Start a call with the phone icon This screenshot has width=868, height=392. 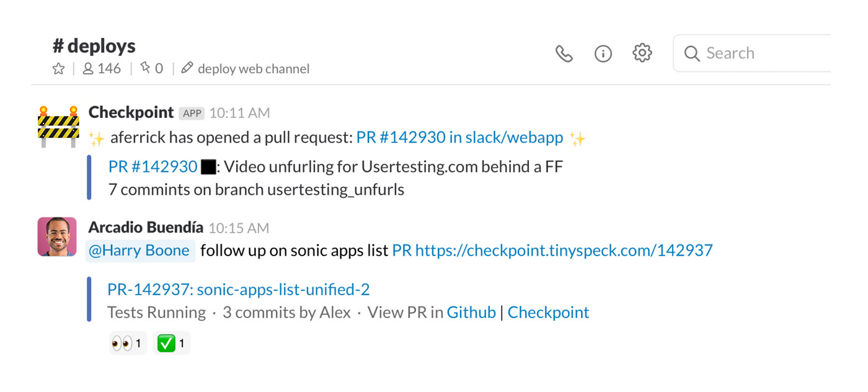564,54
